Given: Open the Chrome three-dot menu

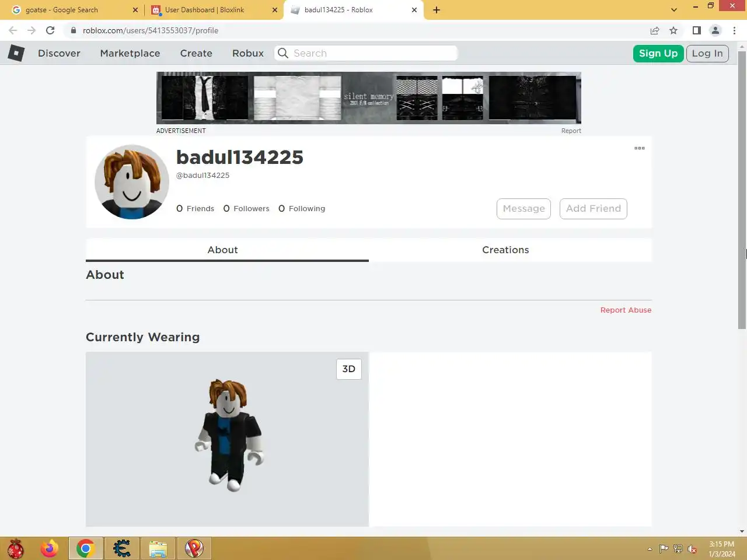Looking at the screenshot, I should click(734, 30).
